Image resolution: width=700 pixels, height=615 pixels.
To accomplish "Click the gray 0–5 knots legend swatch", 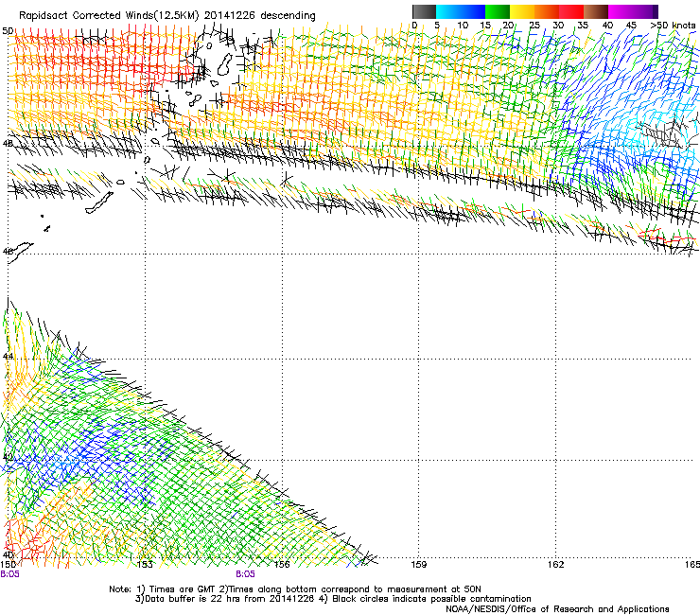I will tap(424, 11).
